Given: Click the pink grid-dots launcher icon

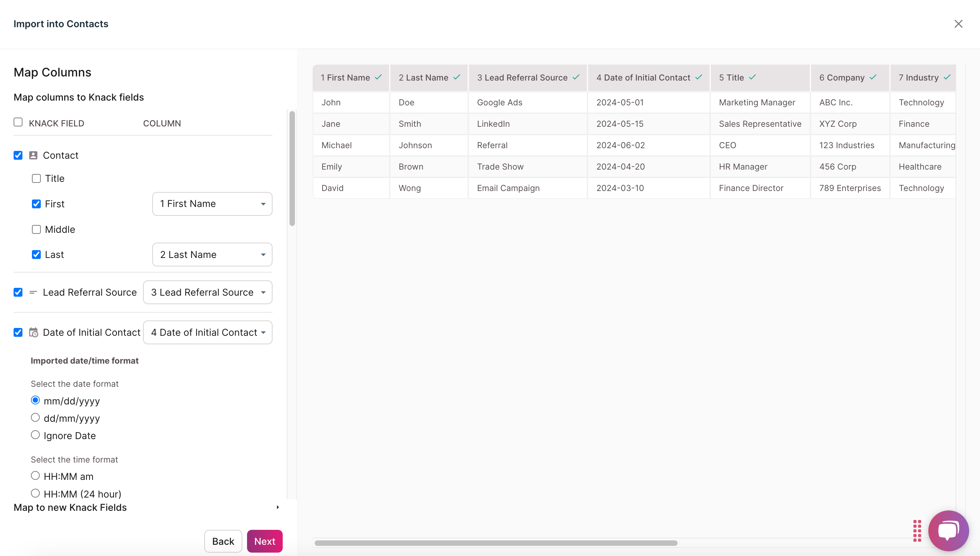Looking at the screenshot, I should (x=918, y=531).
